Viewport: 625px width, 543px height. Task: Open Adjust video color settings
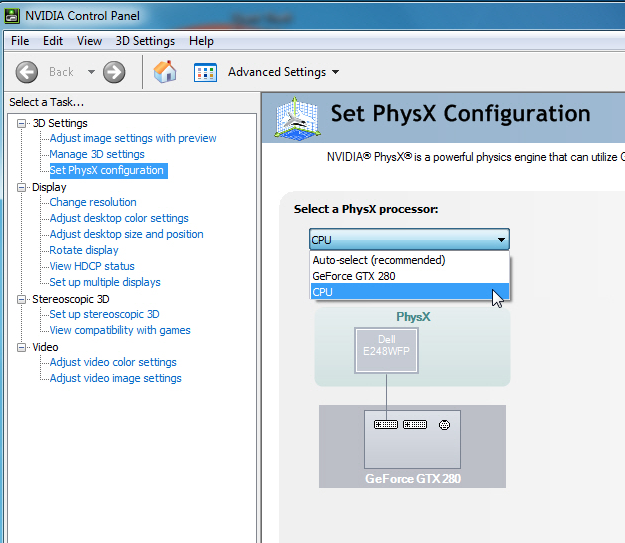(113, 362)
